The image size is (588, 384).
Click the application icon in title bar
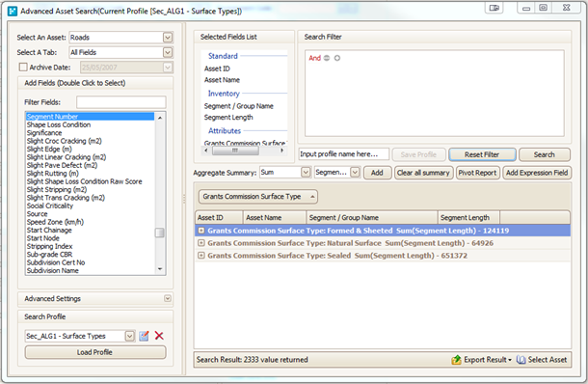tap(13, 11)
